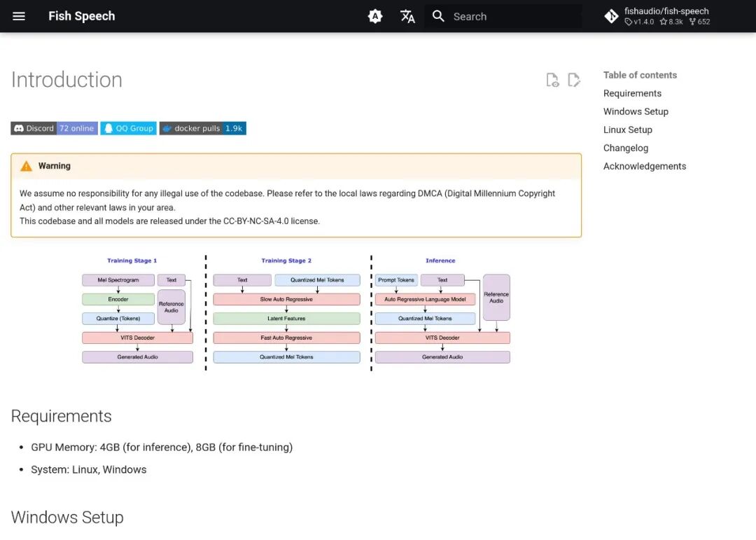Click the warning triangle icon

pos(26,166)
